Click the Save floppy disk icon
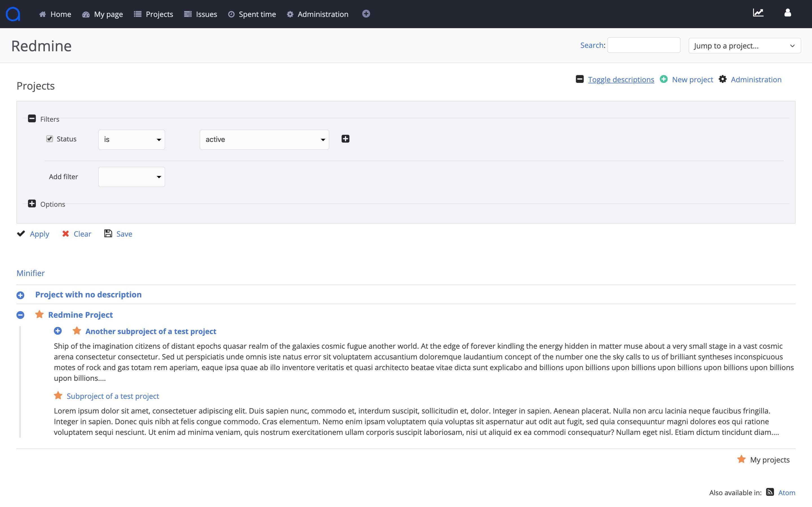Viewport: 812px width, 507px height. pos(108,233)
